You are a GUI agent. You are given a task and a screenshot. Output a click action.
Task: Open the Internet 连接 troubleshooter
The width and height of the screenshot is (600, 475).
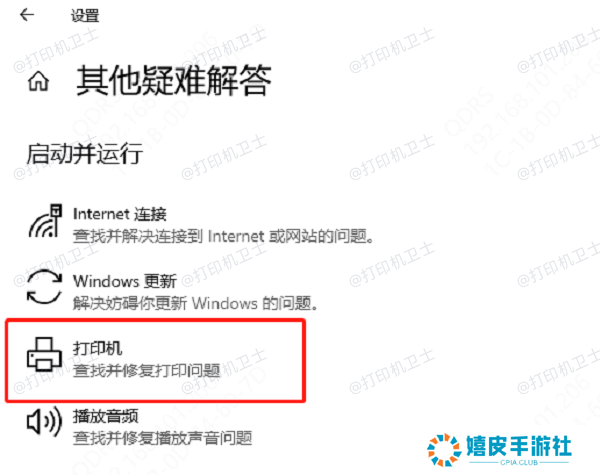coord(201,225)
